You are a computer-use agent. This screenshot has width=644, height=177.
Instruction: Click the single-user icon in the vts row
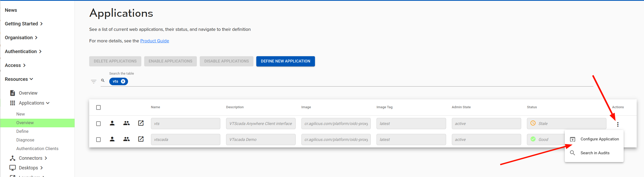click(x=112, y=123)
